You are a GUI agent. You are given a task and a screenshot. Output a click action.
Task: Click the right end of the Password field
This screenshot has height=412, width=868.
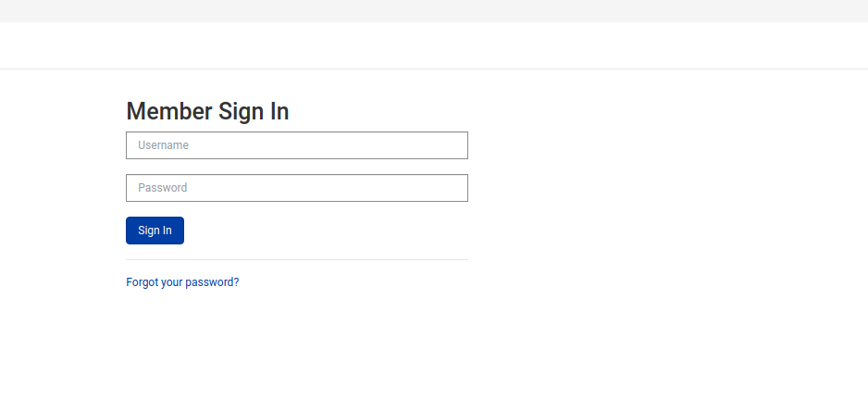pyautogui.click(x=453, y=188)
